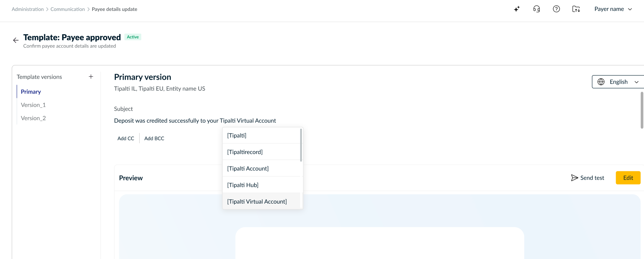Click the suggestion list scrollbar
644x259 pixels.
(x=301, y=145)
